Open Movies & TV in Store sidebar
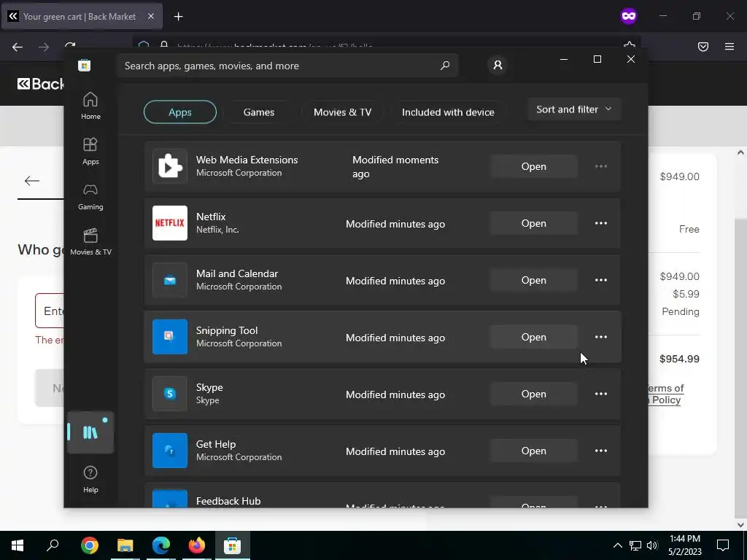Screen dimensions: 747x560 coord(90,242)
